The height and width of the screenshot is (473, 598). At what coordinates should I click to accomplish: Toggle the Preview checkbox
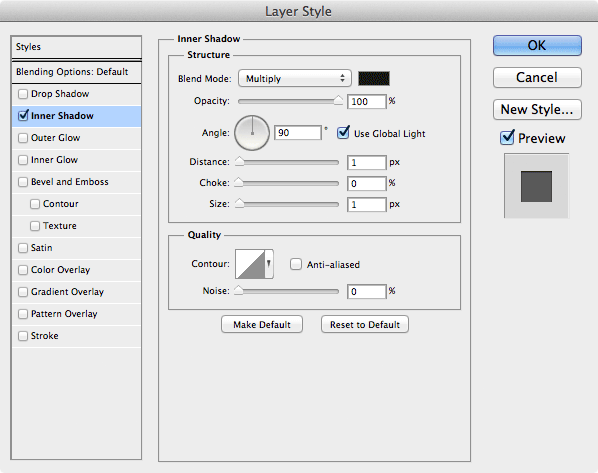coord(507,138)
